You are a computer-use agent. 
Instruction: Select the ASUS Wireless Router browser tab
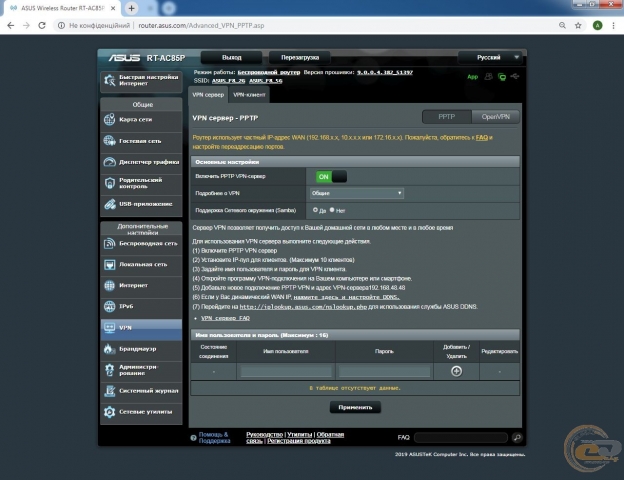pos(62,8)
